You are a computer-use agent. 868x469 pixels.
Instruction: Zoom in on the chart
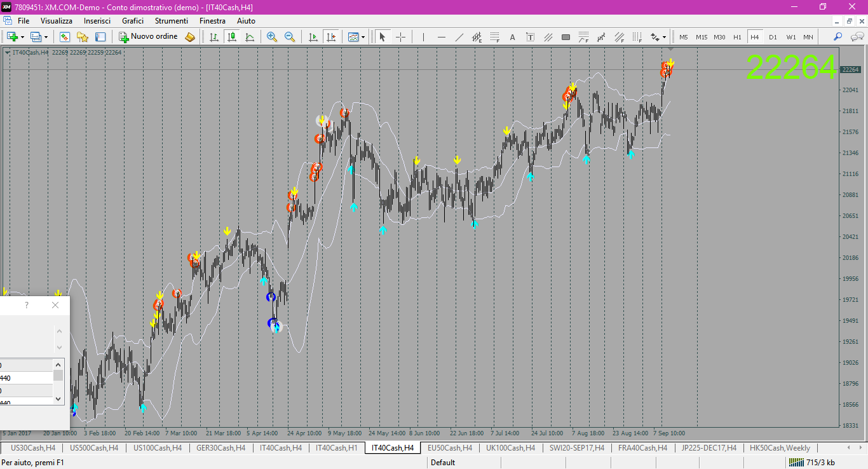[x=272, y=37]
